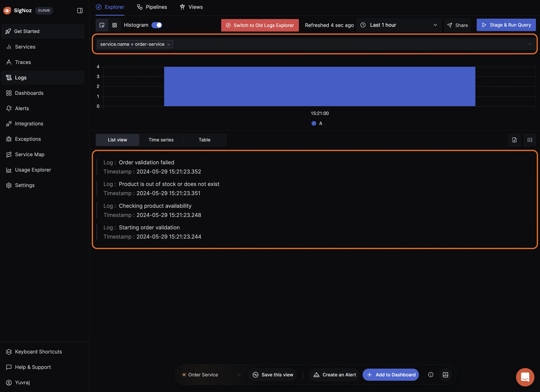Toggle the Histogram switch off
The width and height of the screenshot is (540, 392).
click(157, 25)
